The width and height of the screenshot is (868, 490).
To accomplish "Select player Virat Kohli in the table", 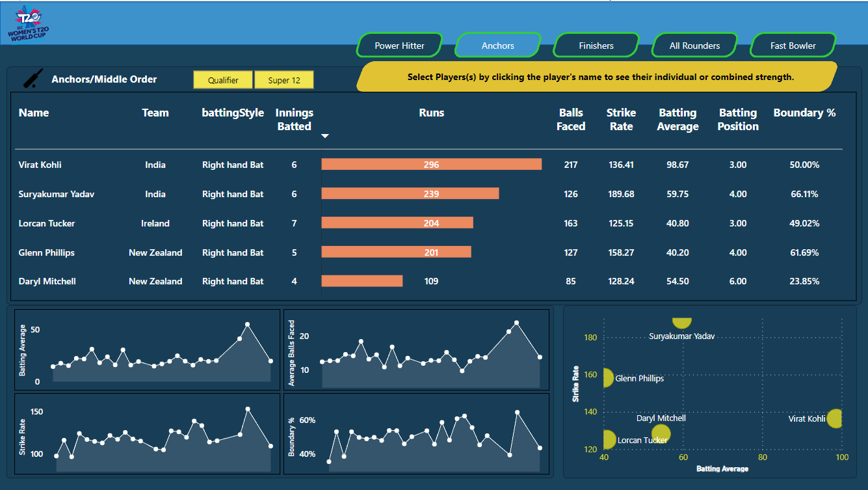I will click(x=40, y=165).
